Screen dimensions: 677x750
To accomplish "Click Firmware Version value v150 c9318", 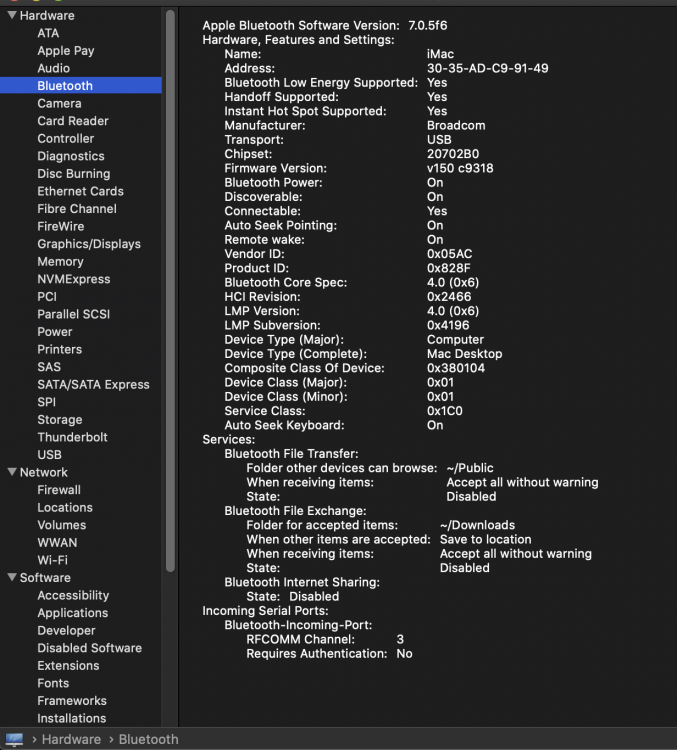I will click(460, 168).
